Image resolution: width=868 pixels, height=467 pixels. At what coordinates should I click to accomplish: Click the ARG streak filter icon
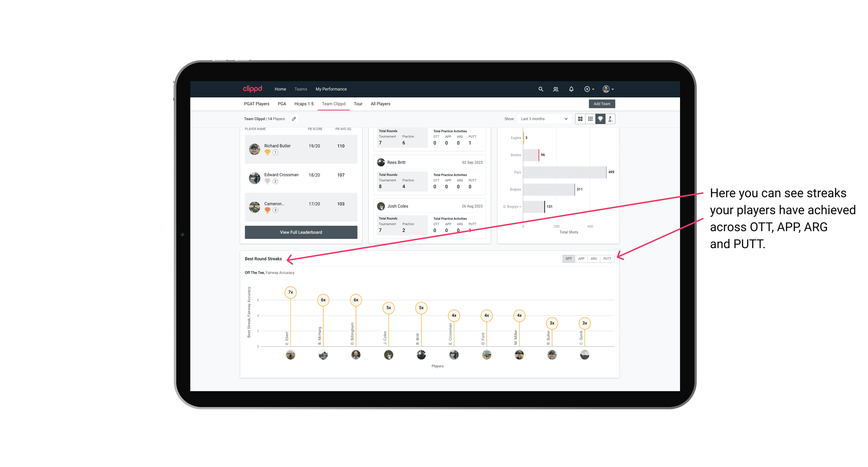(x=594, y=258)
